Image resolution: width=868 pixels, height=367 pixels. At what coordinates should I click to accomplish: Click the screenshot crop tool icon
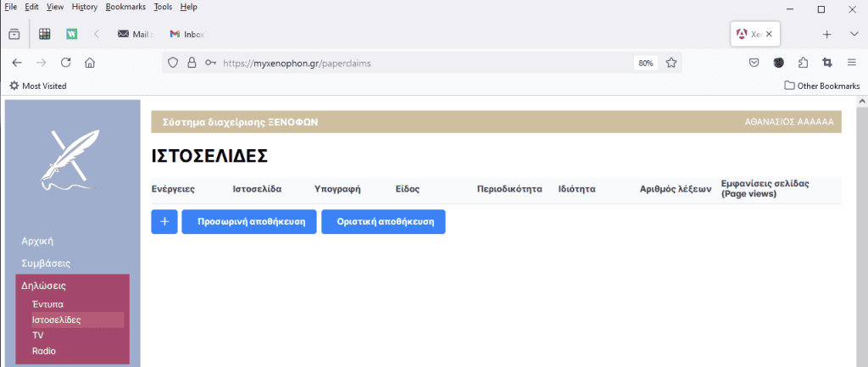tap(827, 62)
